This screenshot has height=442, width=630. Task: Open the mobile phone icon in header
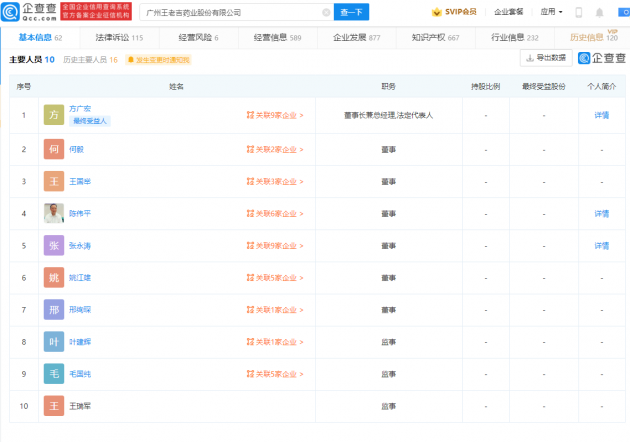point(579,12)
